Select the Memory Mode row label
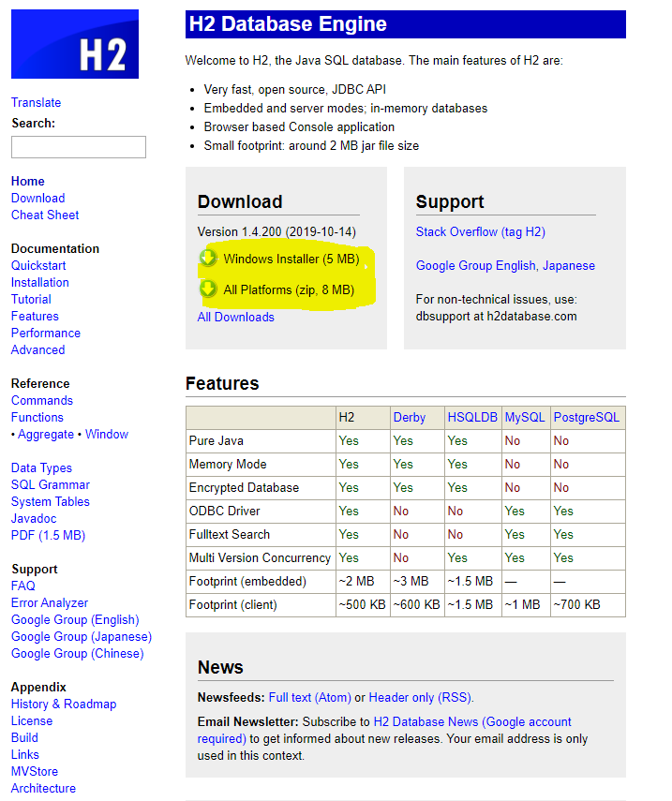Viewport: 672px width, 801px height. [228, 464]
